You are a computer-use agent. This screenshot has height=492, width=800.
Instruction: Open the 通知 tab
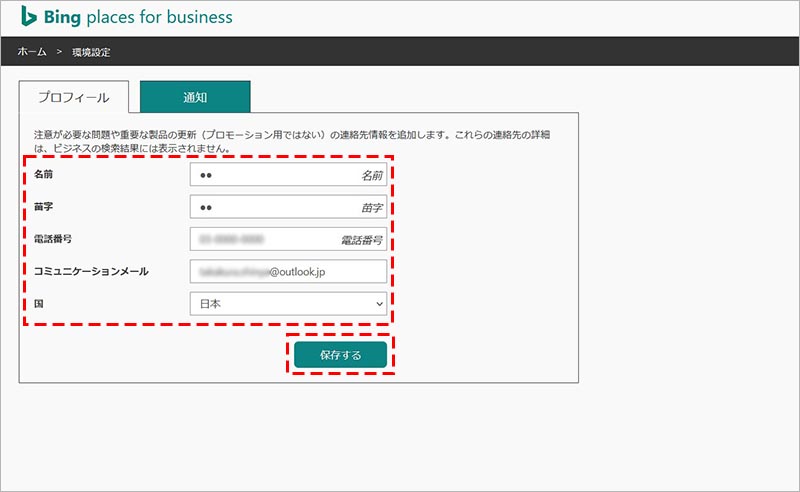(195, 98)
